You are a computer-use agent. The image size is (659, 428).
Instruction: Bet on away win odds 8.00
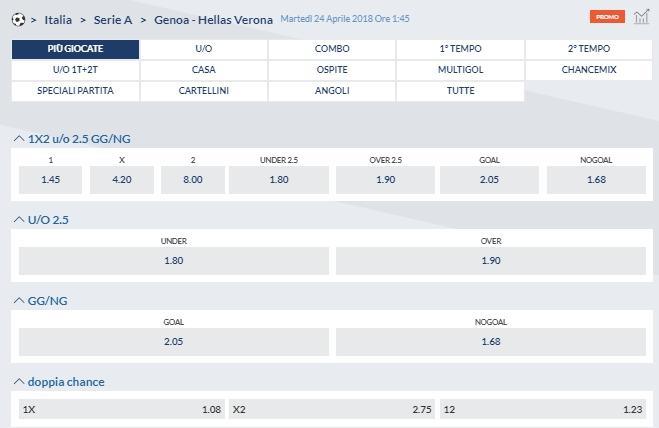[x=193, y=180]
